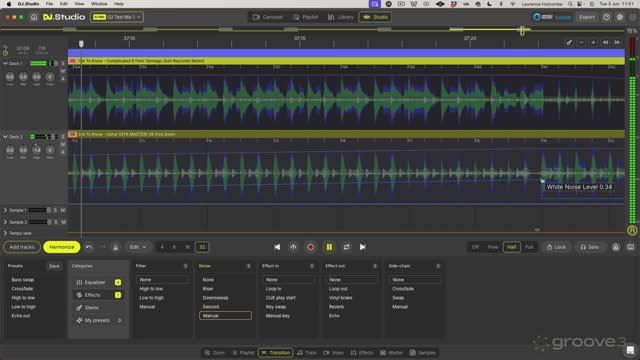640x360 pixels.
Task: Skip to previous transition button
Action: click(277, 247)
